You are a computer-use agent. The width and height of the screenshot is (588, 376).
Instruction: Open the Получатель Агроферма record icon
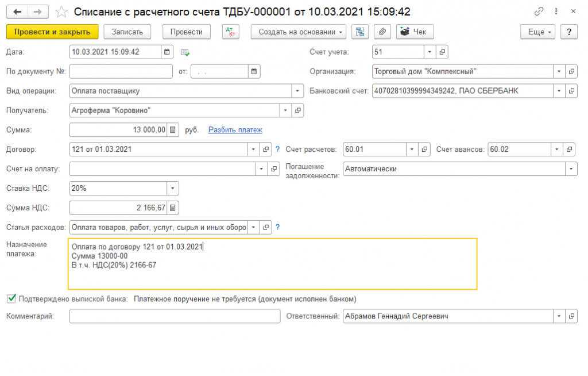coord(297,110)
